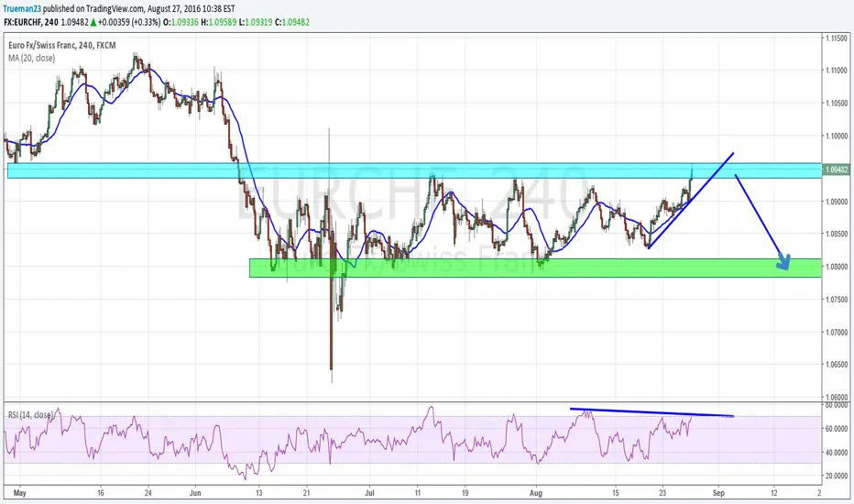Click the current price tag 1.09482 on axis
The image size is (854, 504).
(x=838, y=170)
